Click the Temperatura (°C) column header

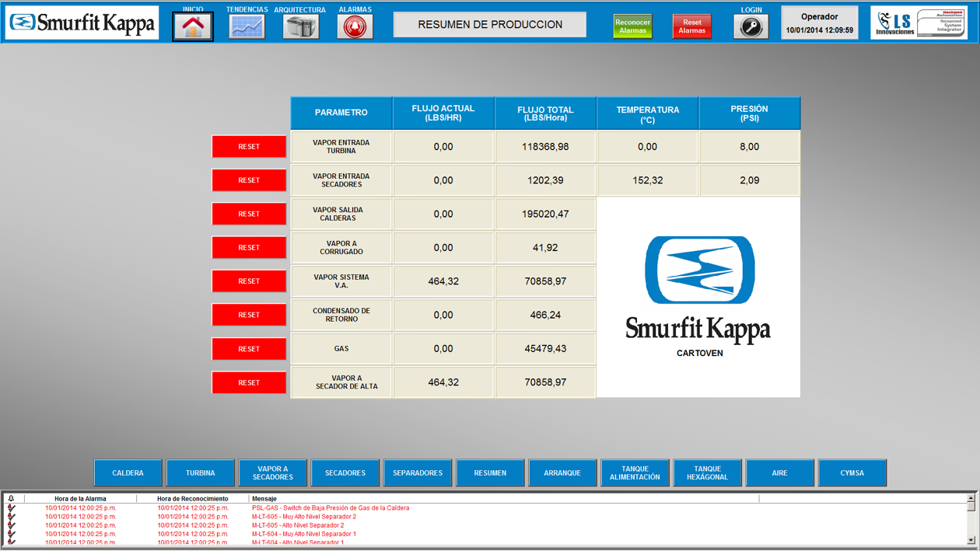pos(647,113)
